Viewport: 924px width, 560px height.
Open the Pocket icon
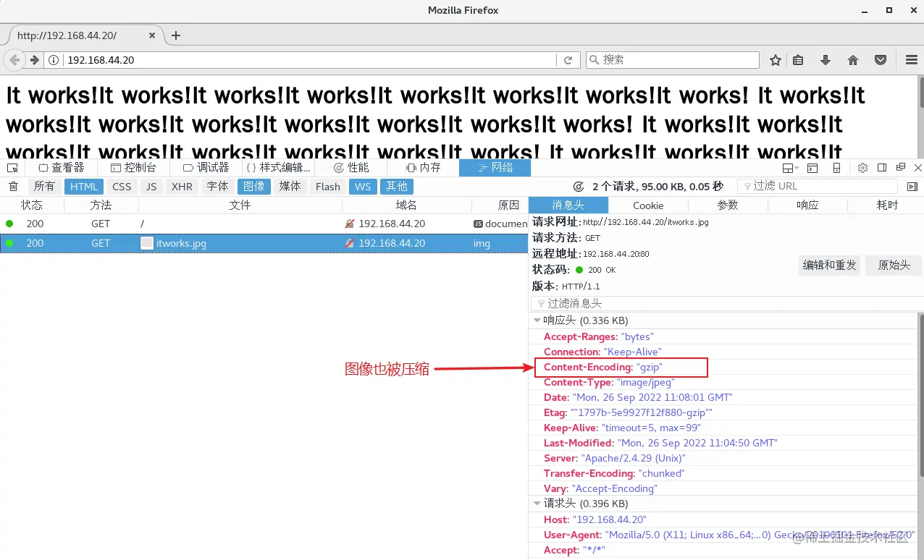click(881, 60)
